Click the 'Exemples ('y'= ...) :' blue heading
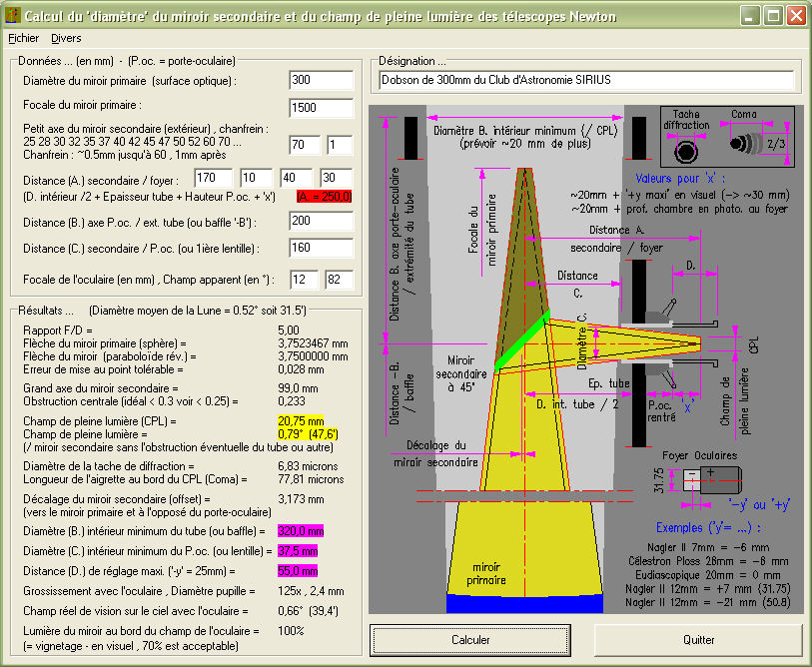Screen dimensions: 812x667 pyautogui.click(x=708, y=527)
